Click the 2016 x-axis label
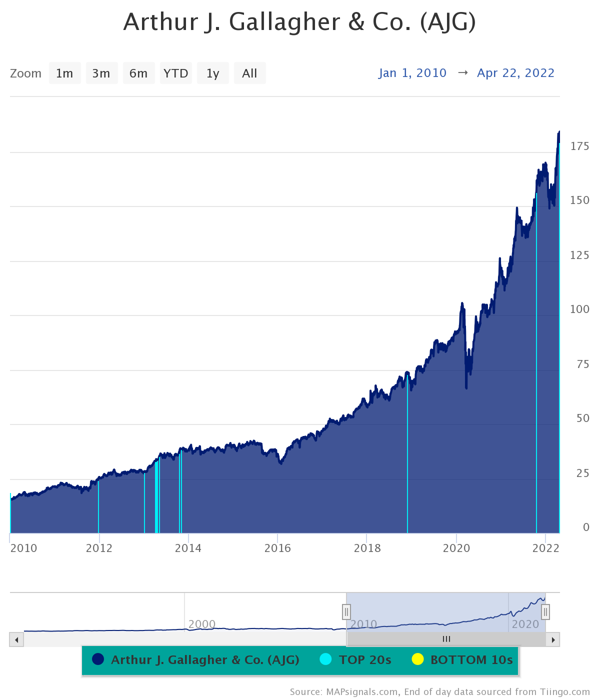Viewport: 600px width, 700px height. pyautogui.click(x=277, y=548)
